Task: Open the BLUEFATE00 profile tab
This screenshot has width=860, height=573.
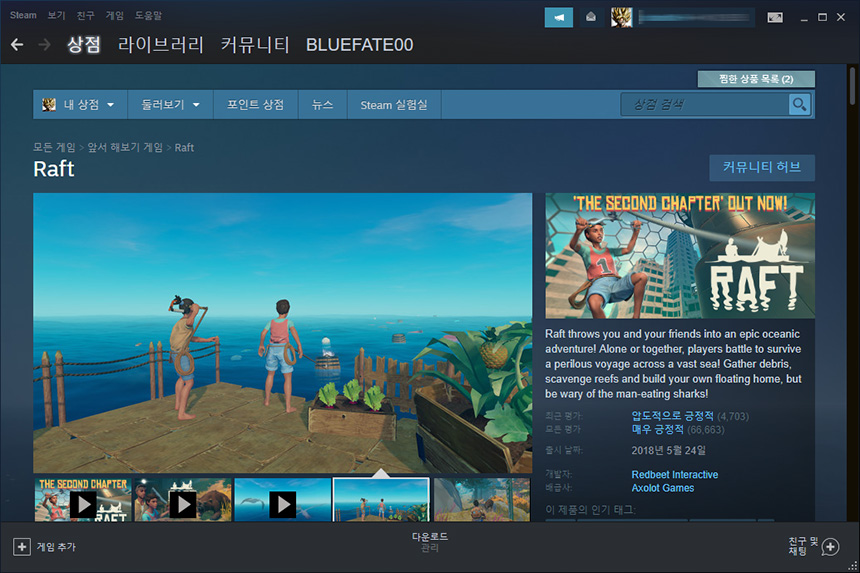Action: click(360, 44)
